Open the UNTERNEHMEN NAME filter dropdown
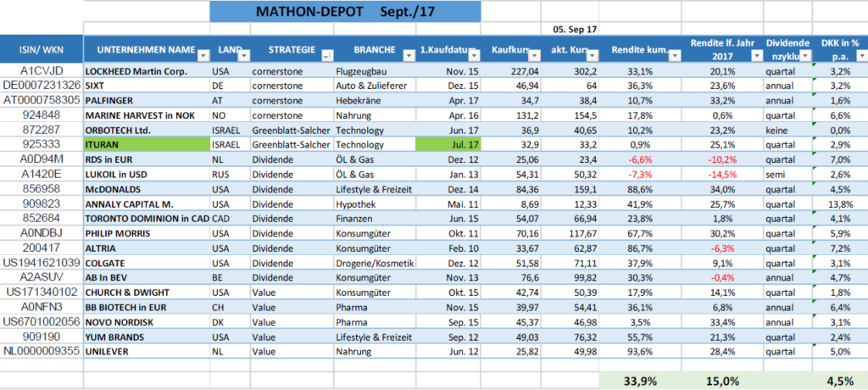This screenshot has height=390, width=868. (203, 55)
